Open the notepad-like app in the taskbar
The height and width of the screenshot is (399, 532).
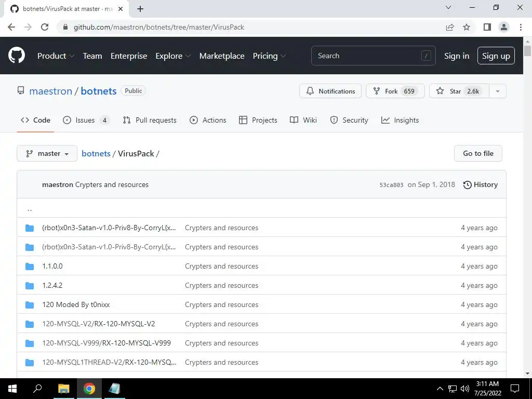pyautogui.click(x=114, y=389)
